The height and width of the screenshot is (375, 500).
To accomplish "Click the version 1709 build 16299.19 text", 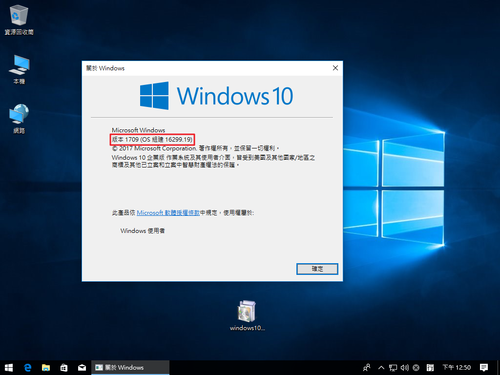I will pos(152,139).
